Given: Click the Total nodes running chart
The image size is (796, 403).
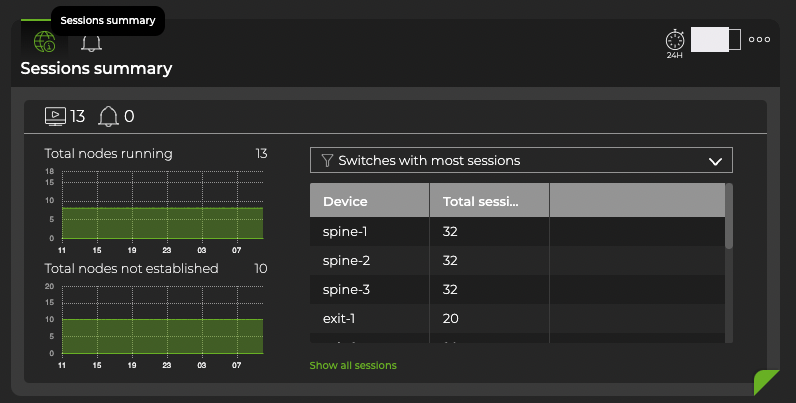Looking at the screenshot, I should 163,205.
